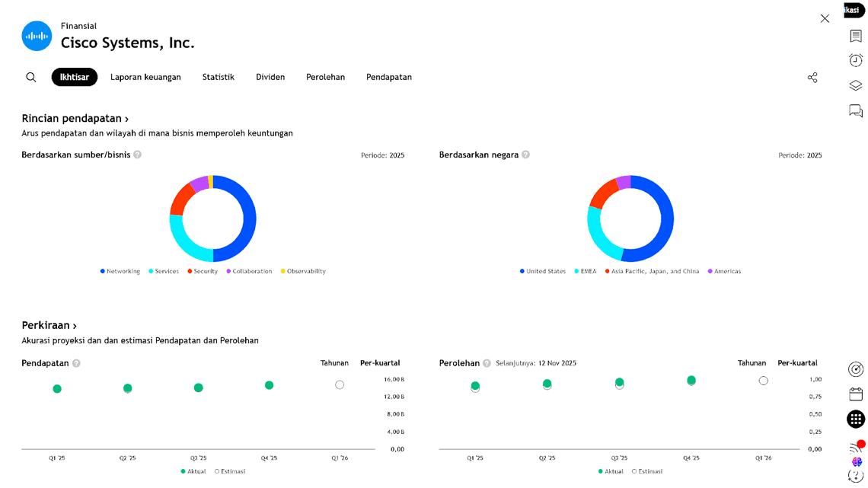Switch Pendapatan chart to Tahunan
The height and width of the screenshot is (488, 868).
click(x=334, y=363)
